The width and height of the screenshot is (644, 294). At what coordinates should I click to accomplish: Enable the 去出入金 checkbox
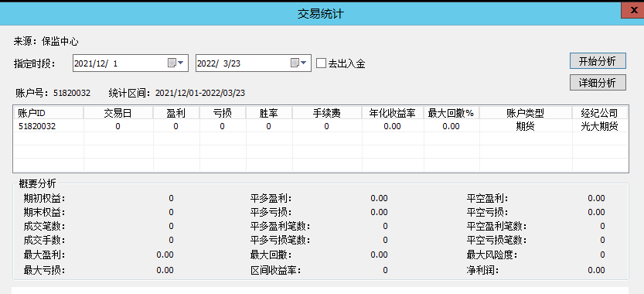point(321,63)
